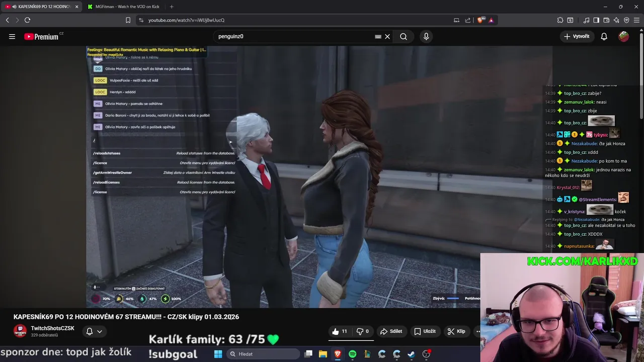Run search with the magnifier button
Viewport: 644px width, 362px height.
click(x=404, y=36)
